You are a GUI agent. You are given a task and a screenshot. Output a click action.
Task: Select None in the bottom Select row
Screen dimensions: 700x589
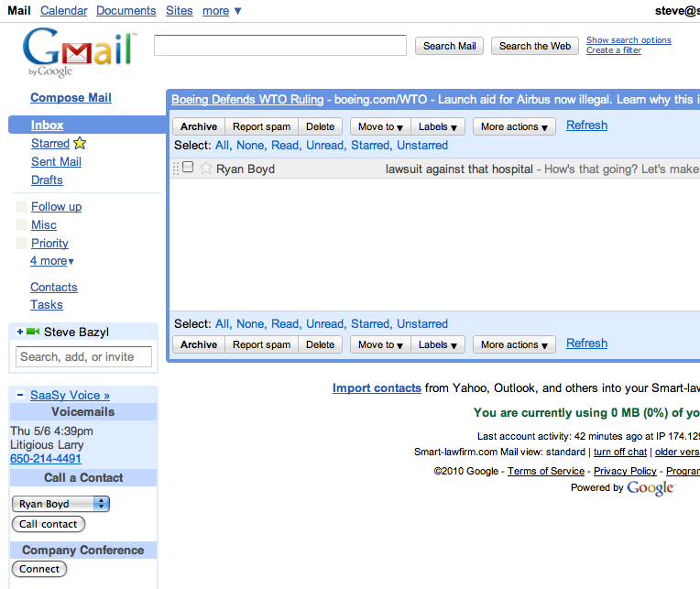(251, 324)
